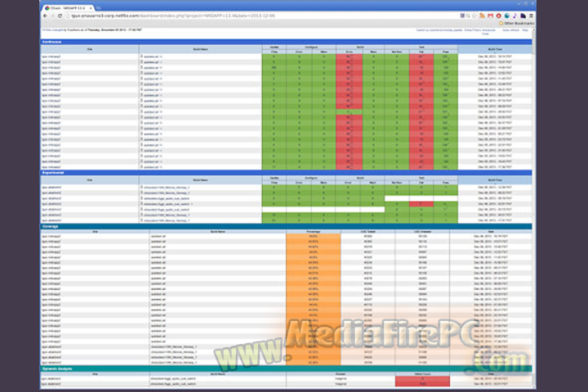Sort Coverage table by Percentage column

(313, 232)
